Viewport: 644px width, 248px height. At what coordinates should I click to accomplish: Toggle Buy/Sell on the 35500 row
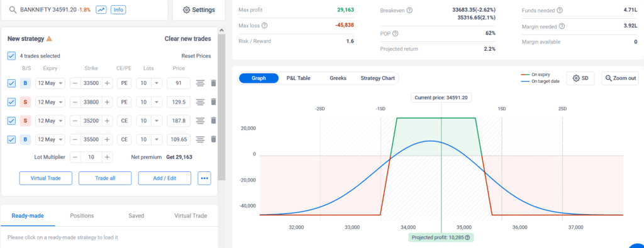coord(25,139)
